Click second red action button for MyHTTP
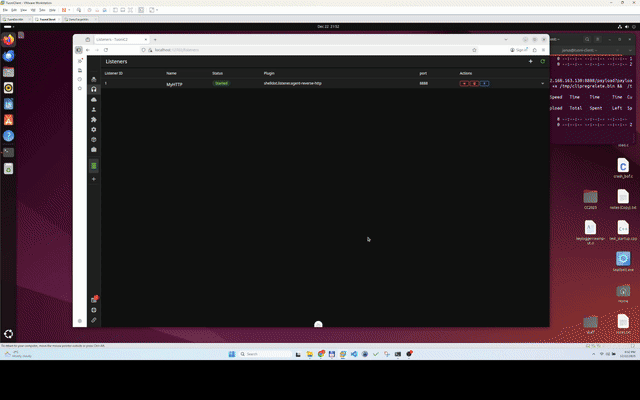Screen dimensions: 640x400 (474, 83)
